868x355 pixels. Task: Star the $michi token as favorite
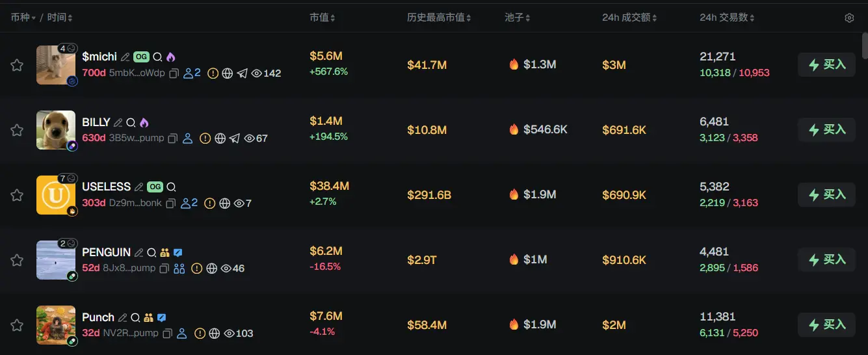[x=17, y=65]
